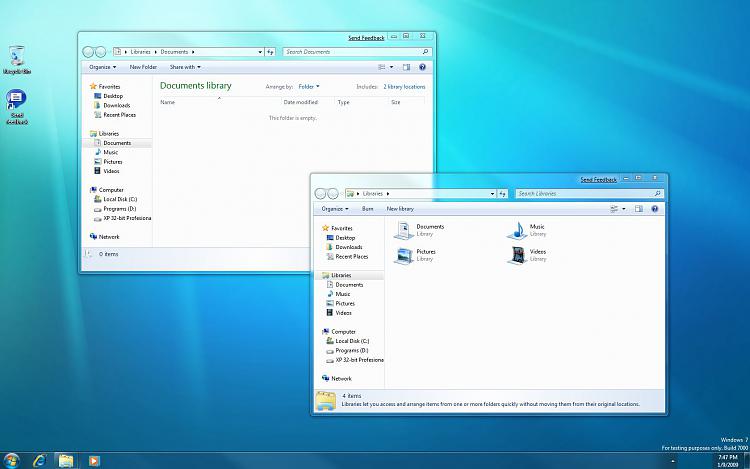Open Share with menu in Documents window
Viewport: 750px width, 469px height.
click(x=185, y=67)
